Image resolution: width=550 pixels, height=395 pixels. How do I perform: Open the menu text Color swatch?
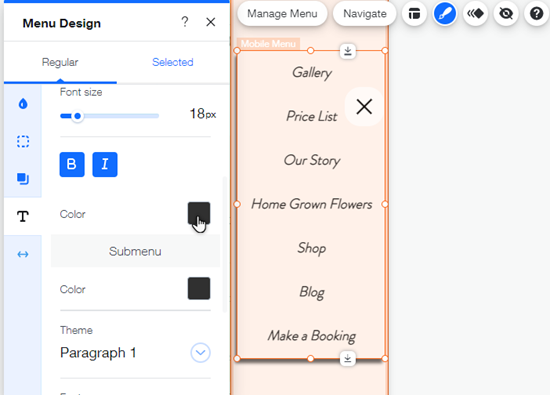199,213
